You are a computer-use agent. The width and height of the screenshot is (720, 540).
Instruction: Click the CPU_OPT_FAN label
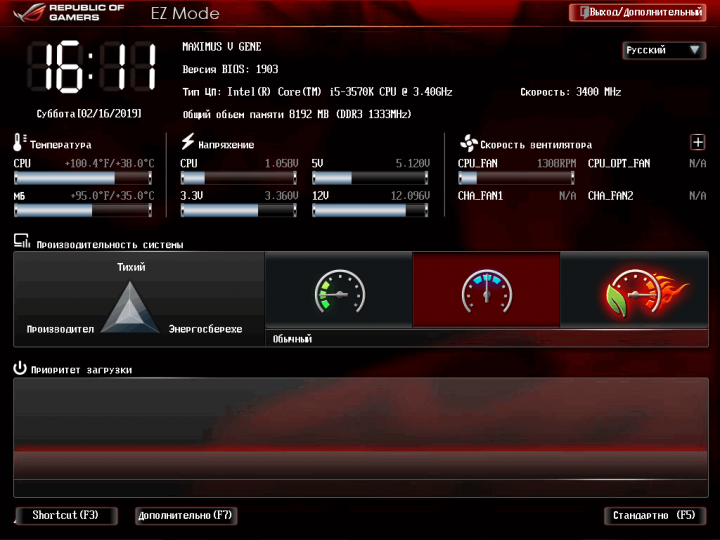[x=619, y=163]
